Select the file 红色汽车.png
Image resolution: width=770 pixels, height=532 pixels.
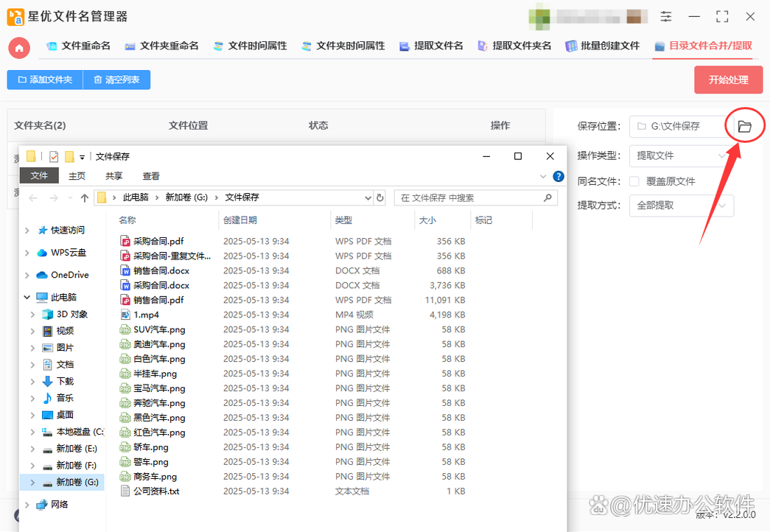tap(159, 433)
